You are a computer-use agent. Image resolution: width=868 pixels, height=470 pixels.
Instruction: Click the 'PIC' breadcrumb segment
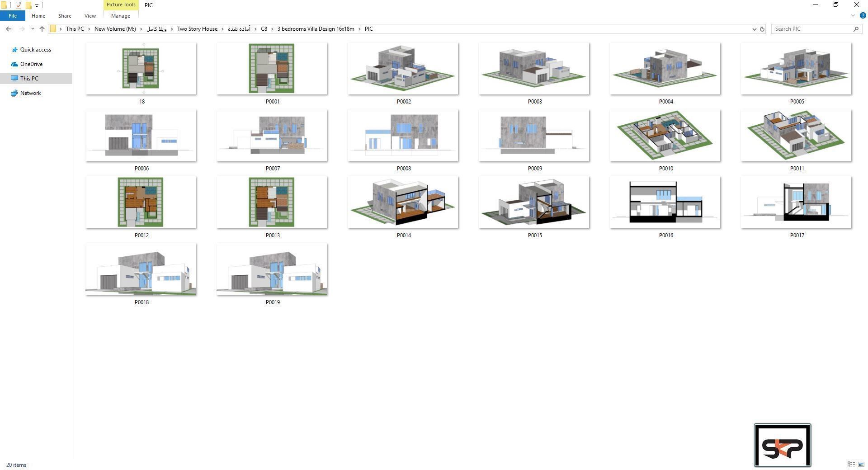click(369, 29)
